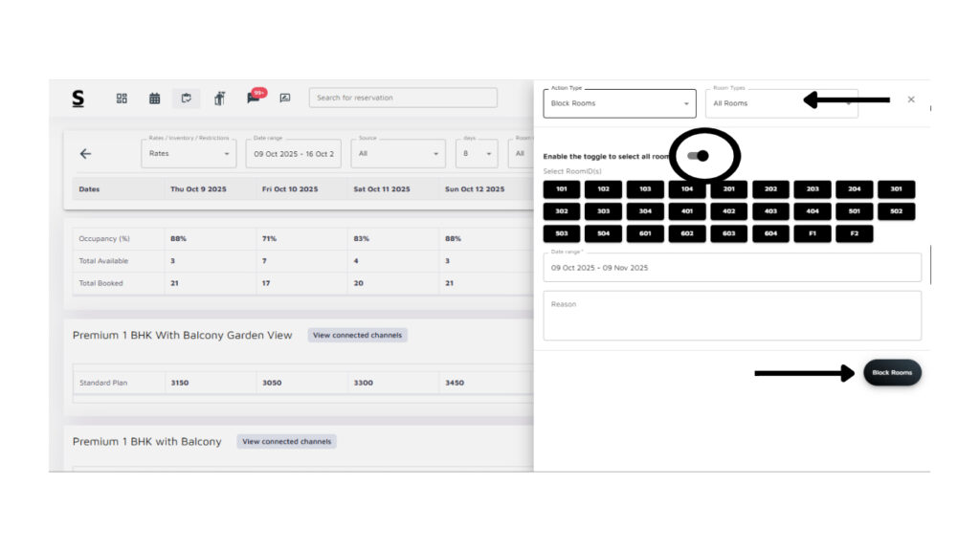Select room 101 chip
980x551 pixels.
click(x=561, y=189)
